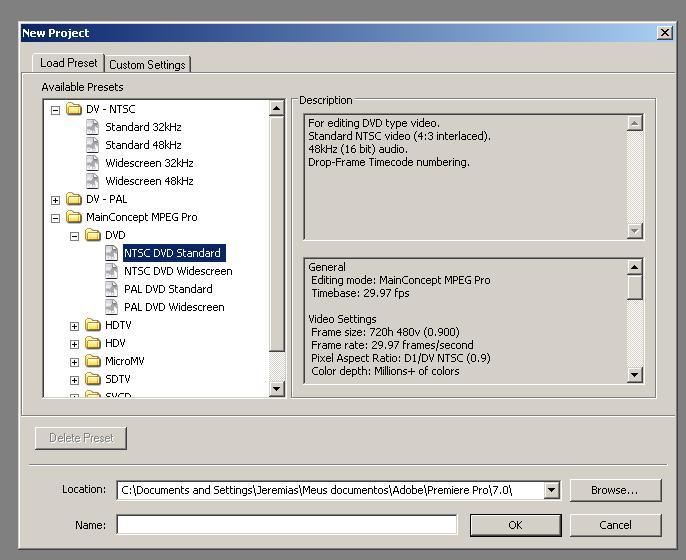Click the DV - PAL folder icon

click(x=74, y=199)
